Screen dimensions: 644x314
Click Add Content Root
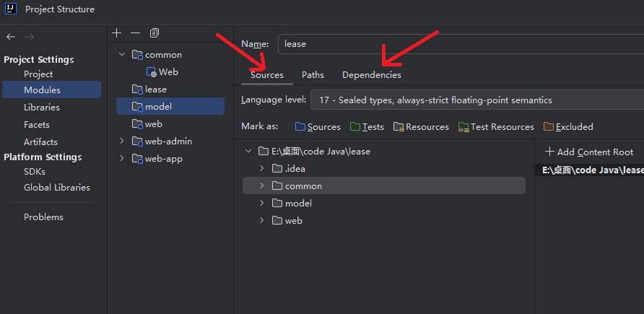tap(589, 152)
